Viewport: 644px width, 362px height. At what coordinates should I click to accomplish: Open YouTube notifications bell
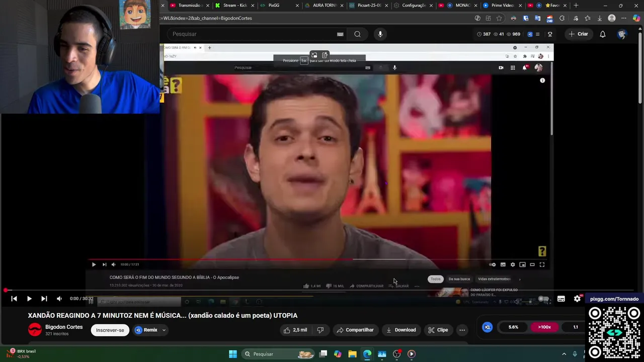[x=603, y=34]
